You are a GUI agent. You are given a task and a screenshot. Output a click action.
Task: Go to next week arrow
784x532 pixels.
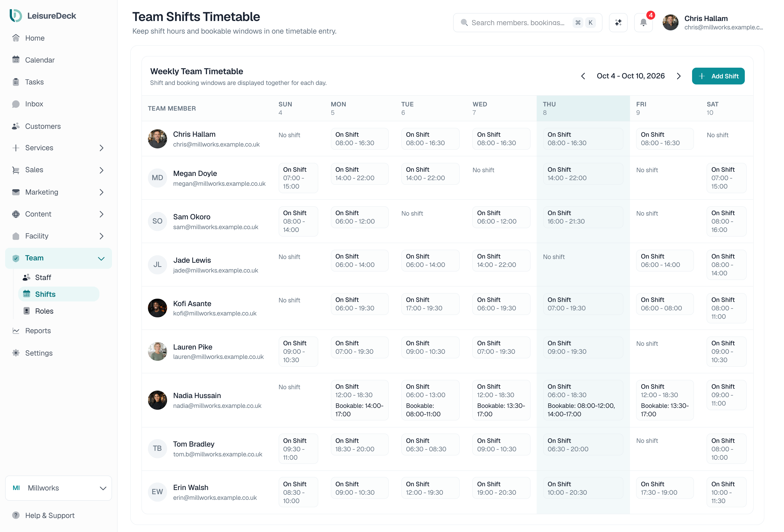click(x=679, y=76)
